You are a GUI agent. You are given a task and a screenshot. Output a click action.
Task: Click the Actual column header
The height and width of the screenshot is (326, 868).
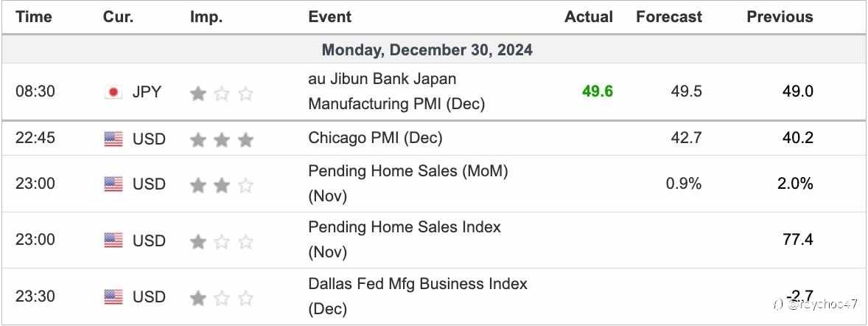588,17
